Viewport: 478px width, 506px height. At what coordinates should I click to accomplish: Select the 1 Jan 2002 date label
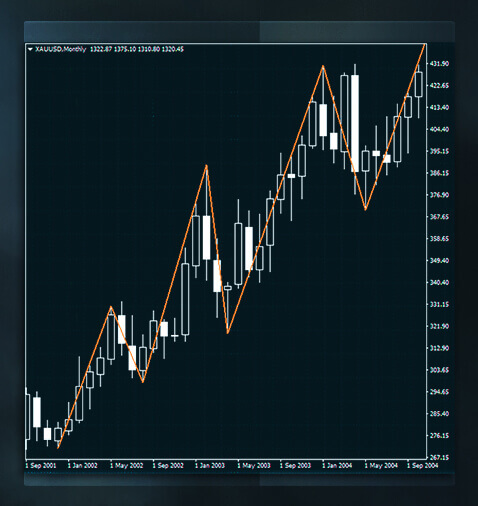82,465
